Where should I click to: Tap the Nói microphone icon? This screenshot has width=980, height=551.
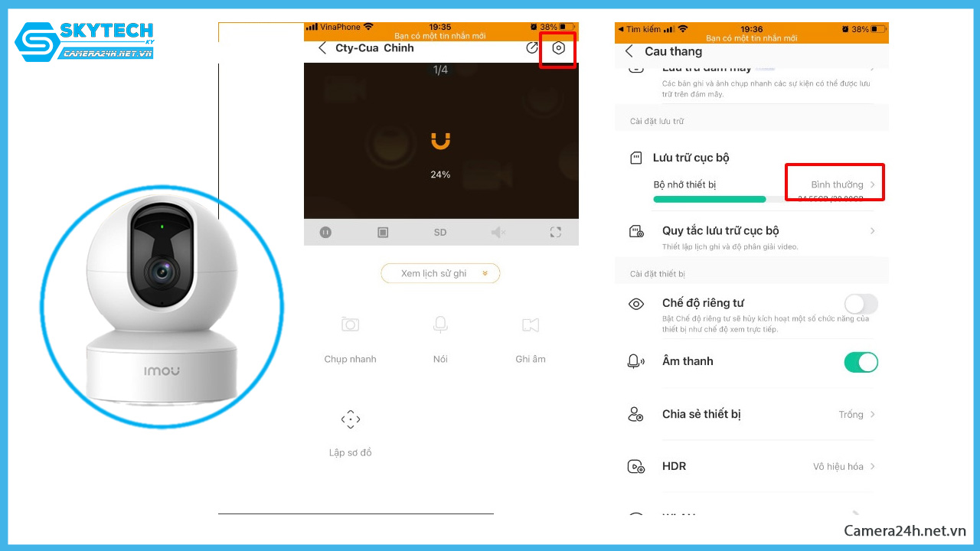[x=440, y=325]
